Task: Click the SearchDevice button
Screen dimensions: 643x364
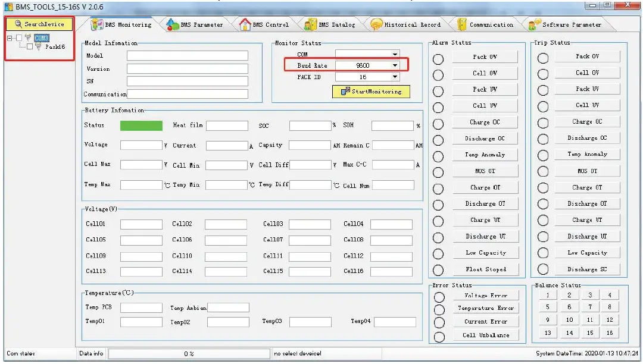Action: (39, 24)
